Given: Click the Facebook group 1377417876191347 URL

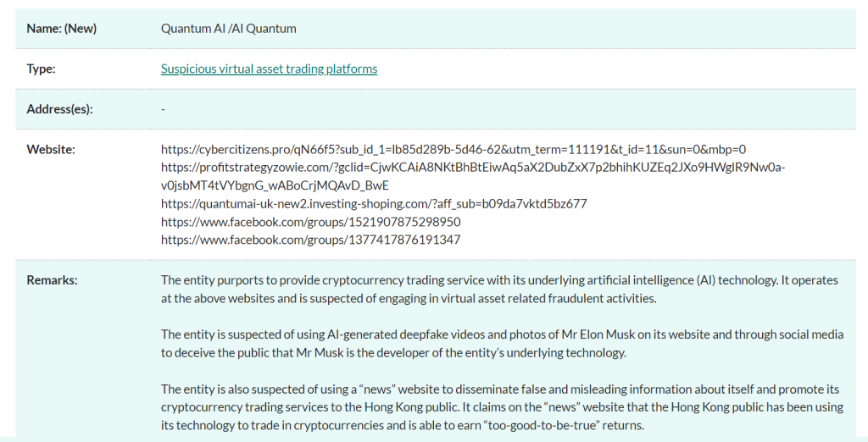Looking at the screenshot, I should click(310, 240).
